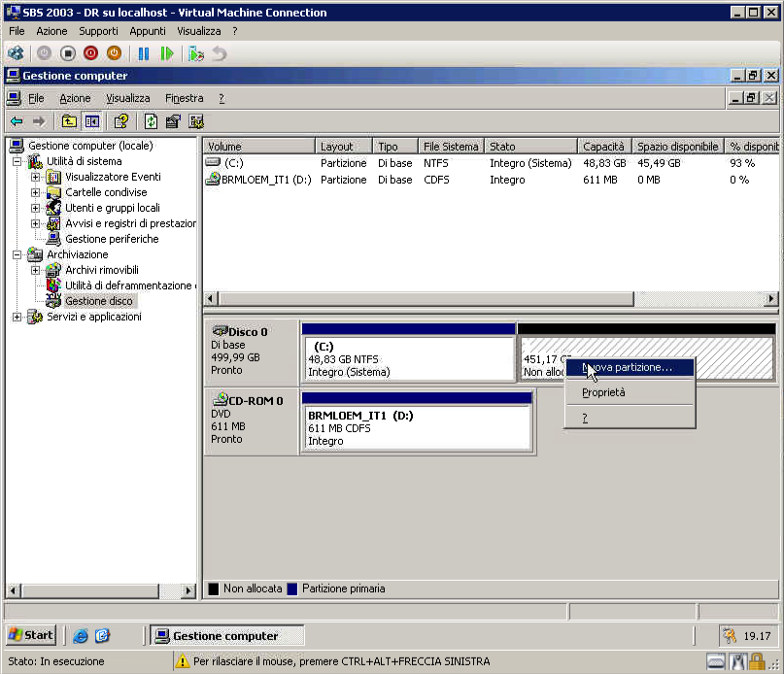784x674 pixels.
Task: Choose Nuova partizione from context menu
Action: tap(630, 367)
